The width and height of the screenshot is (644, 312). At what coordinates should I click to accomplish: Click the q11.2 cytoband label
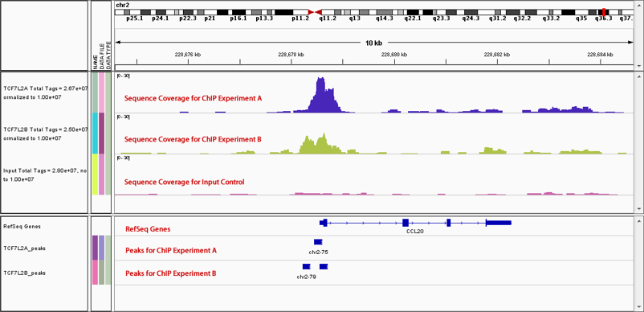point(328,18)
